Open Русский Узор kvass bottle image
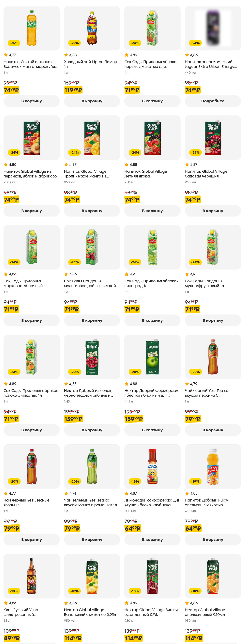 pyautogui.click(x=31, y=576)
